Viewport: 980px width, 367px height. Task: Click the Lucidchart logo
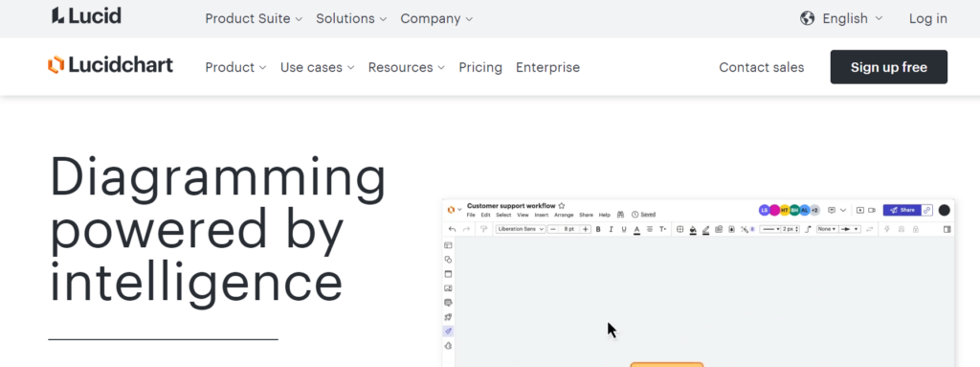click(x=110, y=65)
